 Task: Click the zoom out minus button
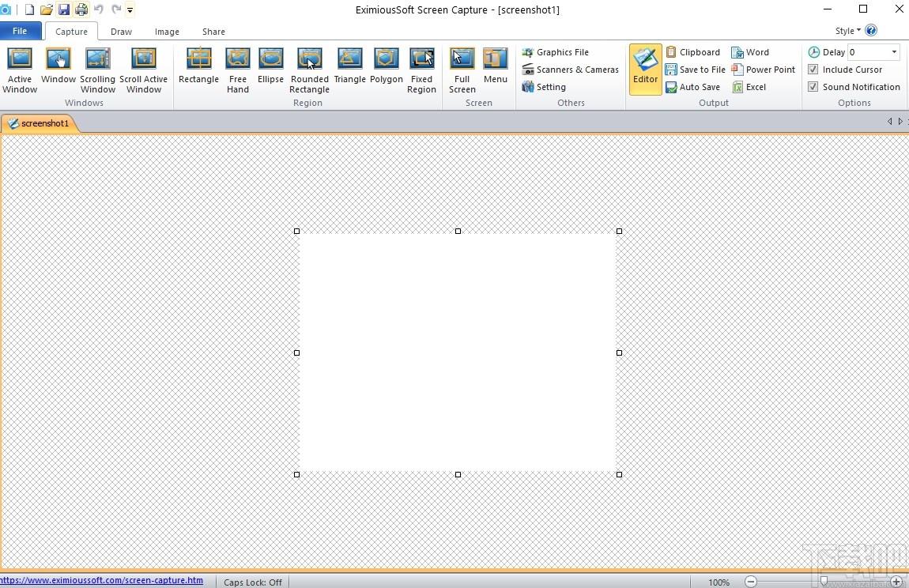[751, 582]
